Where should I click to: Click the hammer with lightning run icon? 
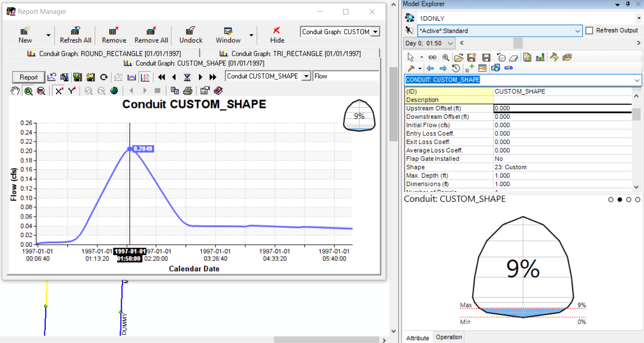554,57
